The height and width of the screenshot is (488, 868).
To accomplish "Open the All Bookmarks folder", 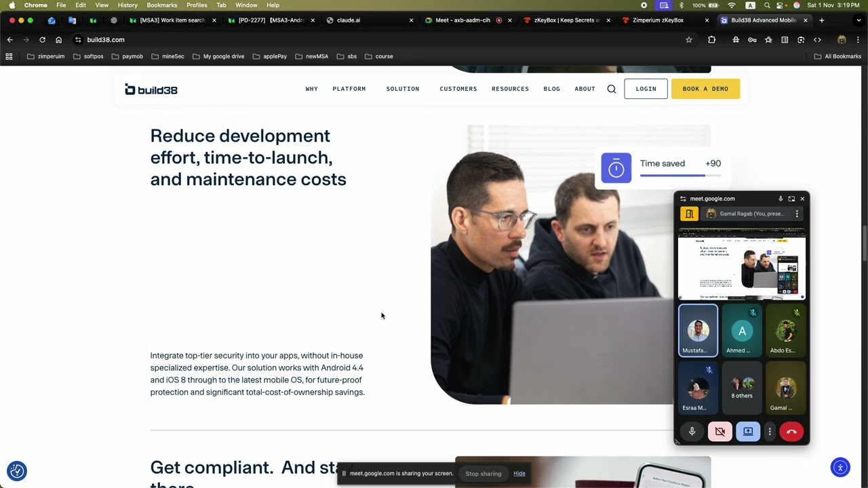I will click(x=837, y=56).
